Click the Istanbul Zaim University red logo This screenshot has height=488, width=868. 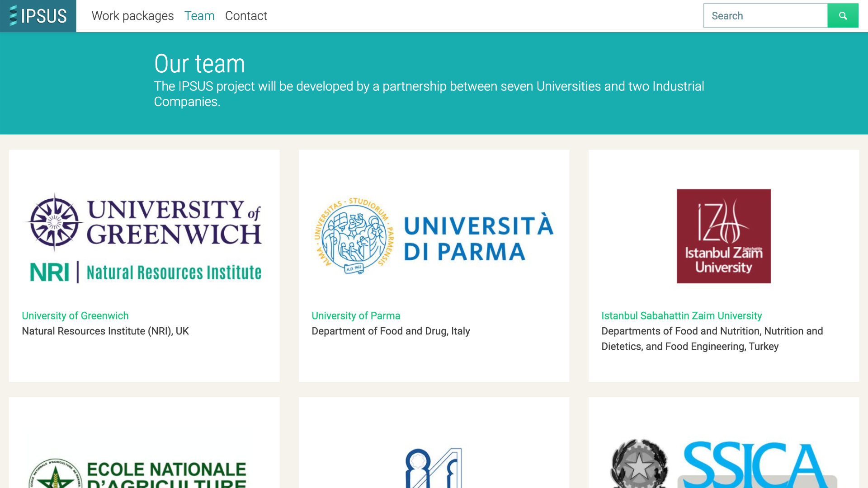[x=723, y=236]
